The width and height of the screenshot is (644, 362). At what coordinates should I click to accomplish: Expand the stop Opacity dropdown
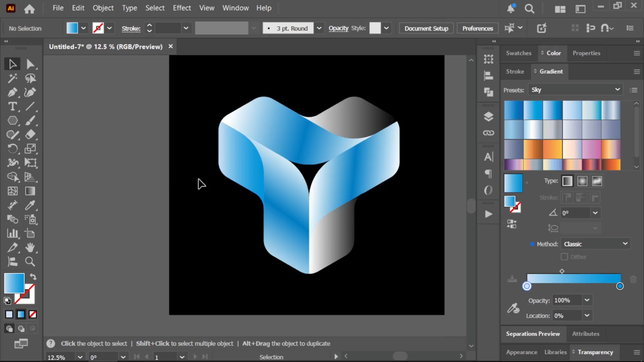tap(587, 300)
